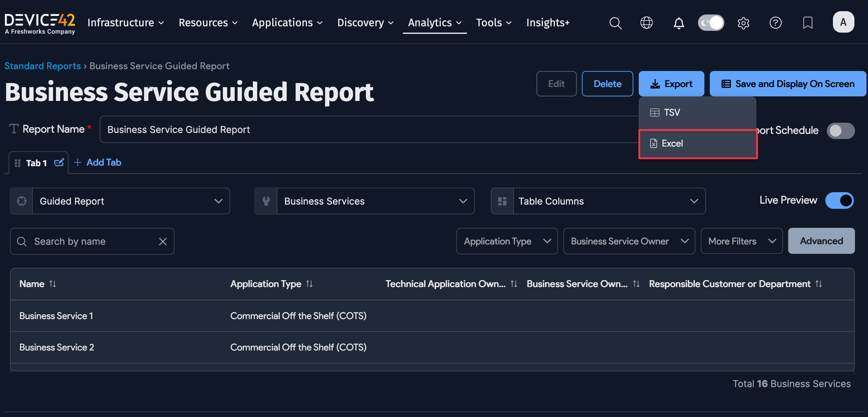Click the Table Columns grid icon
The height and width of the screenshot is (417, 868).
(502, 201)
